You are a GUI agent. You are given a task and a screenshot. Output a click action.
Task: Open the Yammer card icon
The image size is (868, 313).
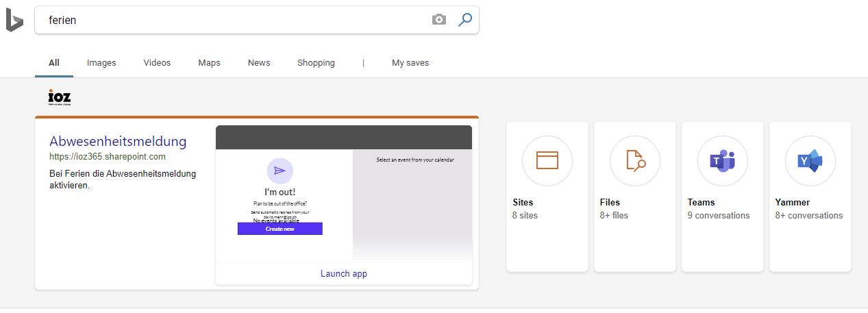[x=810, y=161]
